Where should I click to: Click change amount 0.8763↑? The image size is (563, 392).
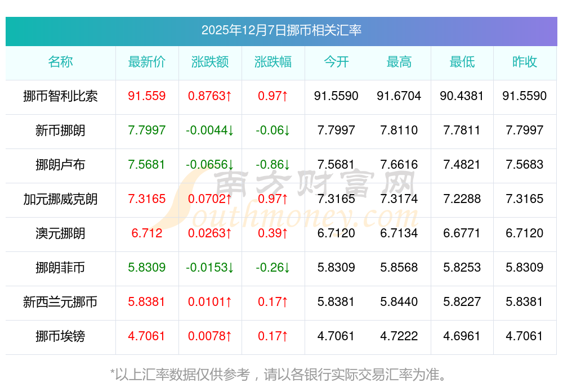point(210,96)
